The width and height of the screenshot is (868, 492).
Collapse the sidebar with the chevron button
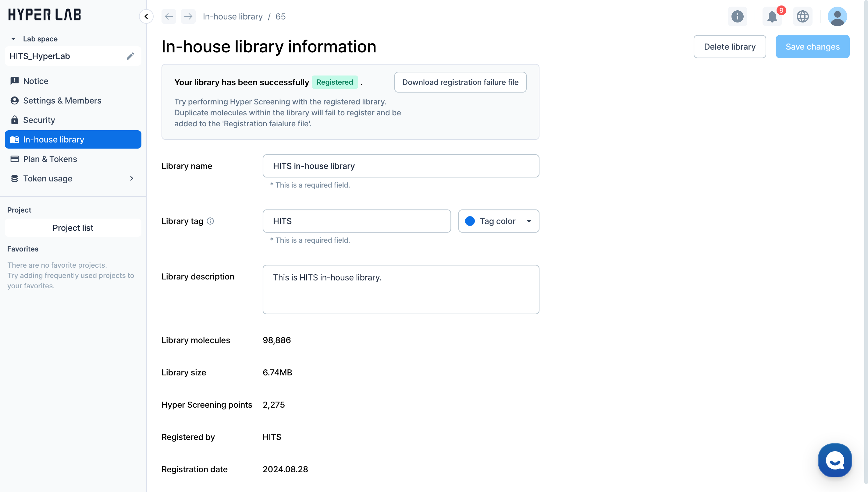coord(146,16)
